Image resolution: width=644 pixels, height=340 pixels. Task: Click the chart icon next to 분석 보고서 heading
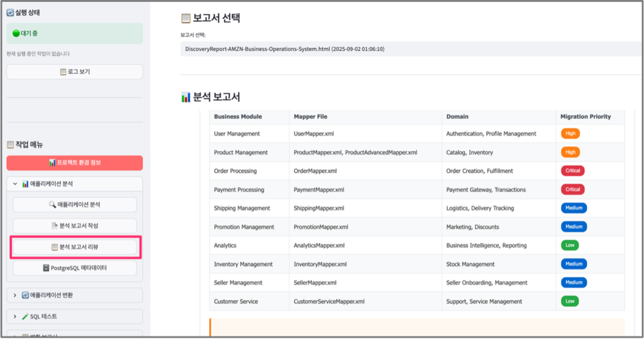pyautogui.click(x=186, y=97)
